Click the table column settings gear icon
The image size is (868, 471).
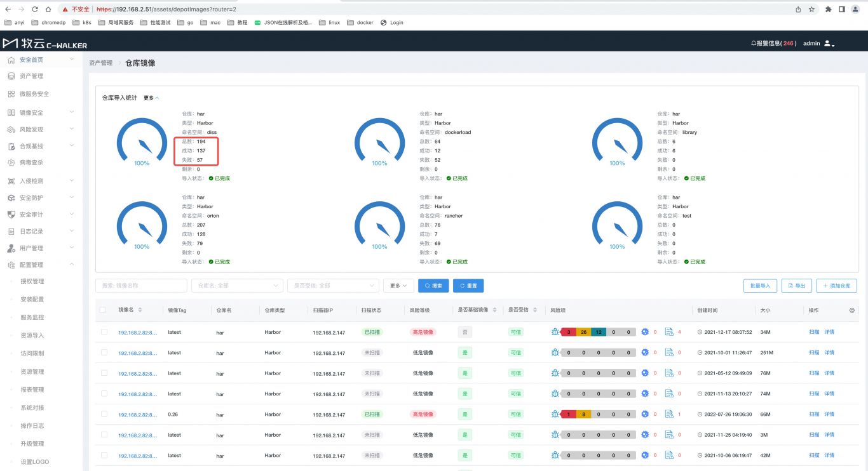pos(852,310)
